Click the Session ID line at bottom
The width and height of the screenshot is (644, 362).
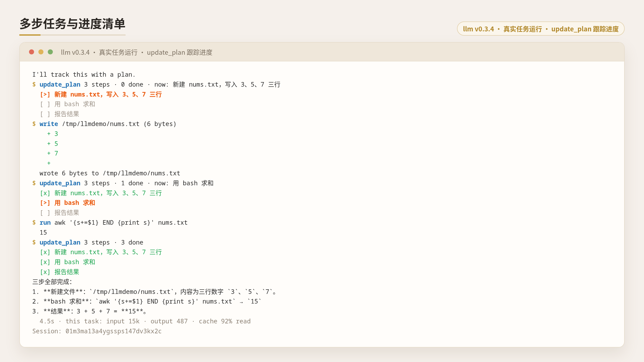point(97,331)
